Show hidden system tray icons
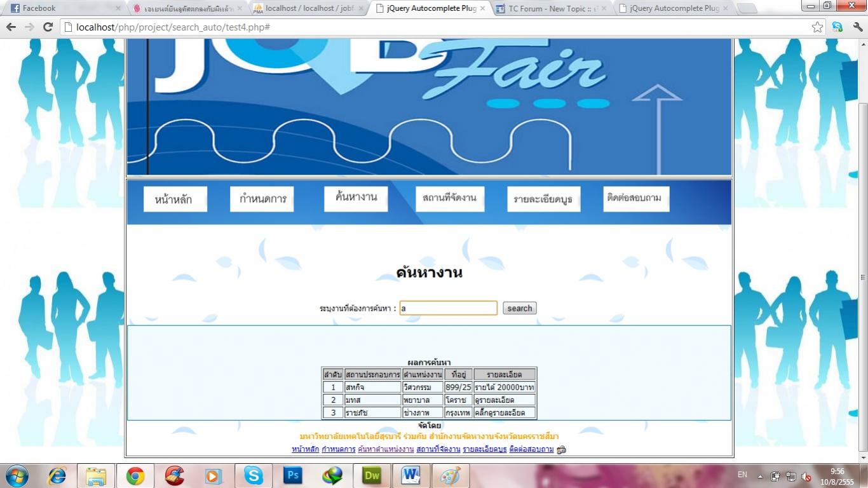This screenshot has height=488, width=868. point(760,477)
